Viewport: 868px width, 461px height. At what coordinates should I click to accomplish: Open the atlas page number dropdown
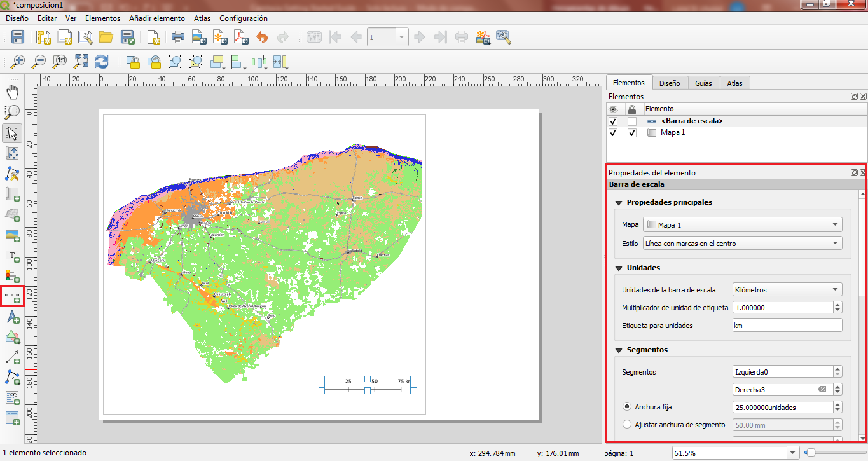[x=401, y=37]
